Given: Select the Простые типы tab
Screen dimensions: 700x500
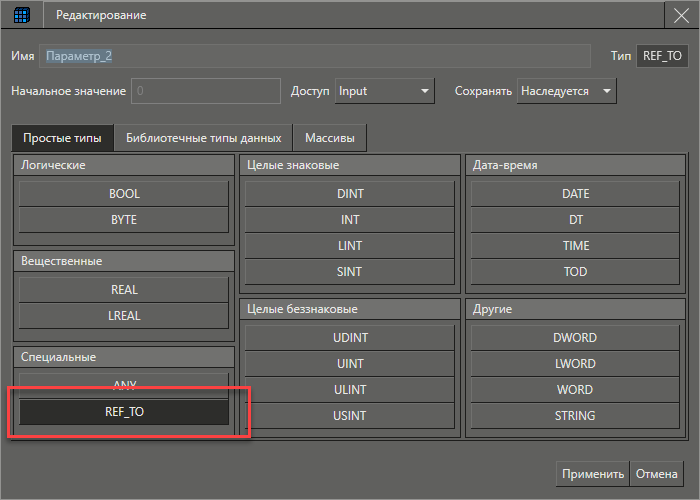Looking at the screenshot, I should coord(62,137).
